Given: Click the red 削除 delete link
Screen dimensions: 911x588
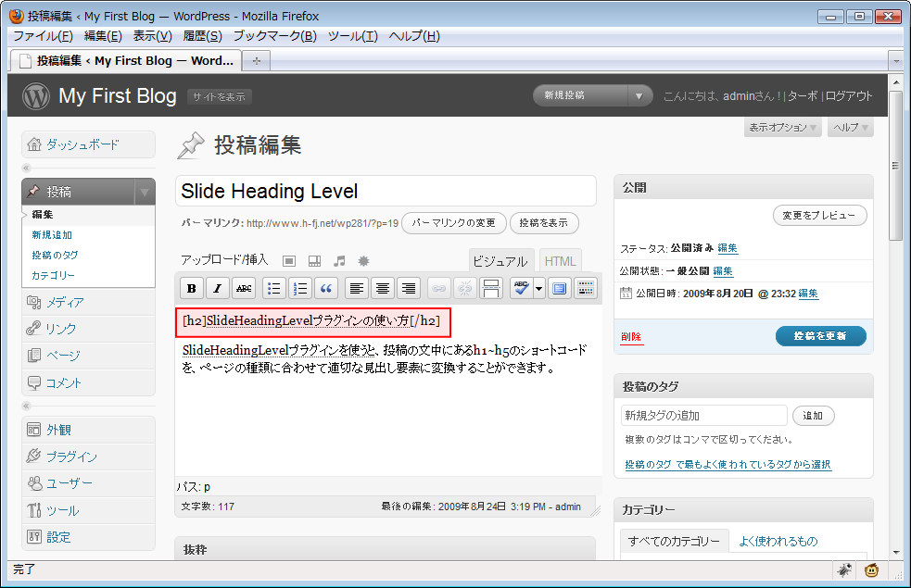Looking at the screenshot, I should 631,337.
